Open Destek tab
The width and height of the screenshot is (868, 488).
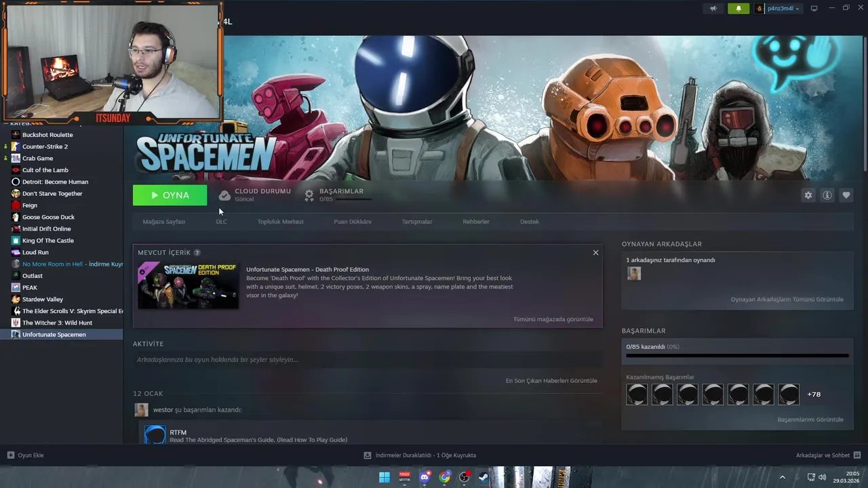[x=530, y=222]
